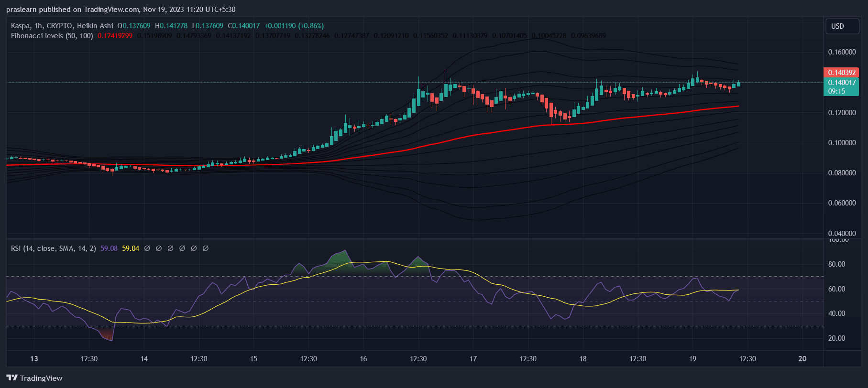This screenshot has height=388, width=868.
Task: Click the red 0.140392 price label
Action: click(841, 73)
